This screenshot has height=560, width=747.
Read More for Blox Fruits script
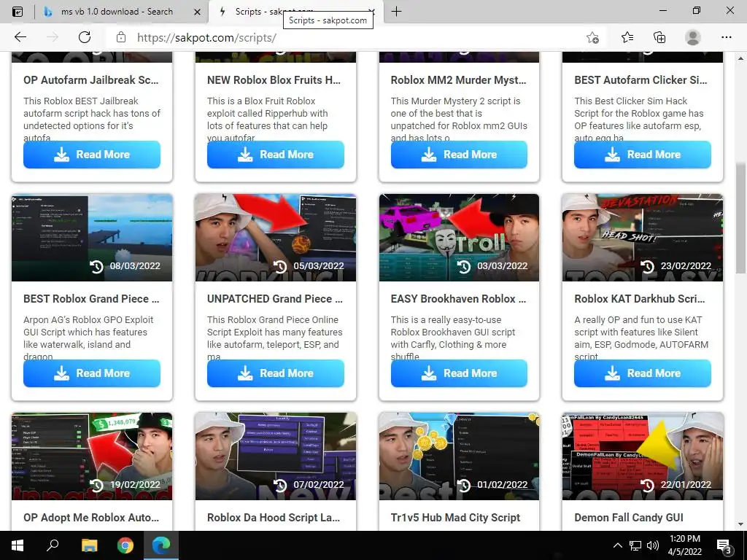(x=275, y=155)
